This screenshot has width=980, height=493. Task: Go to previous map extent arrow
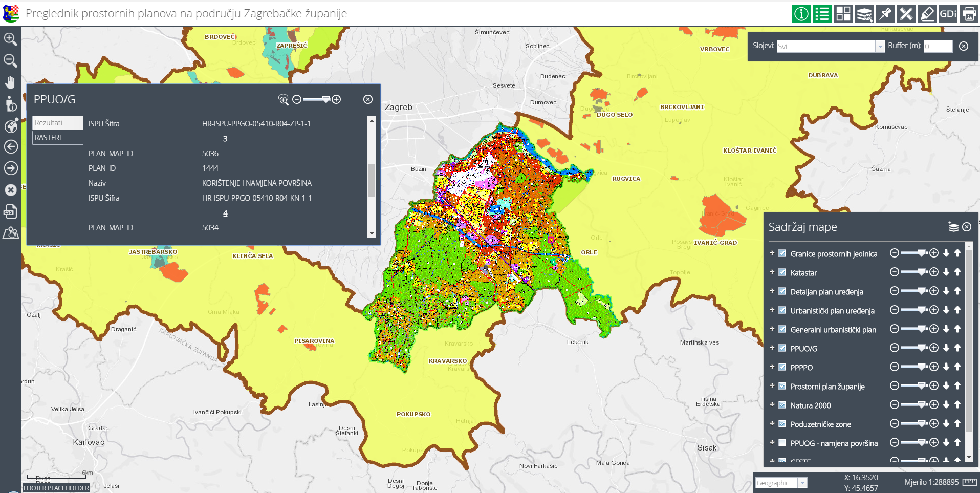[11, 147]
